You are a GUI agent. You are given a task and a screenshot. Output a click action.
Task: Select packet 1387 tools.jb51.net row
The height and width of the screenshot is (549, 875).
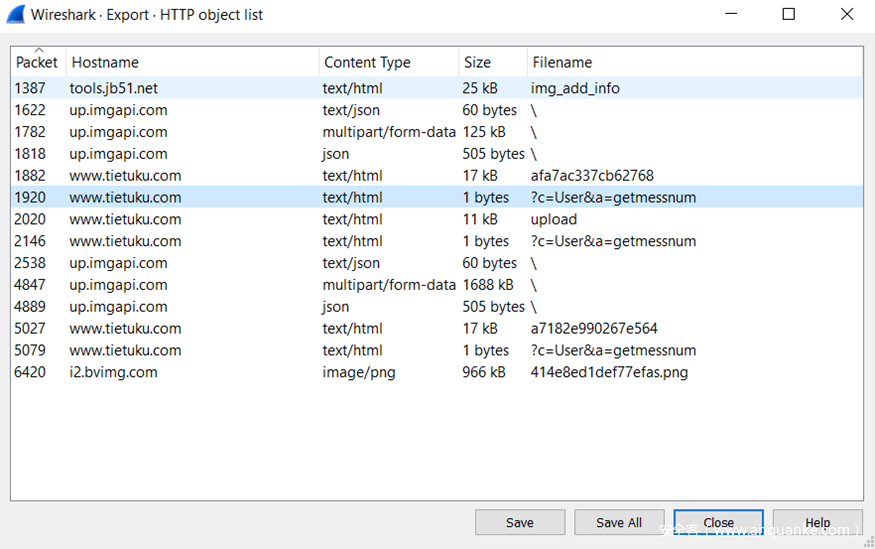point(437,88)
